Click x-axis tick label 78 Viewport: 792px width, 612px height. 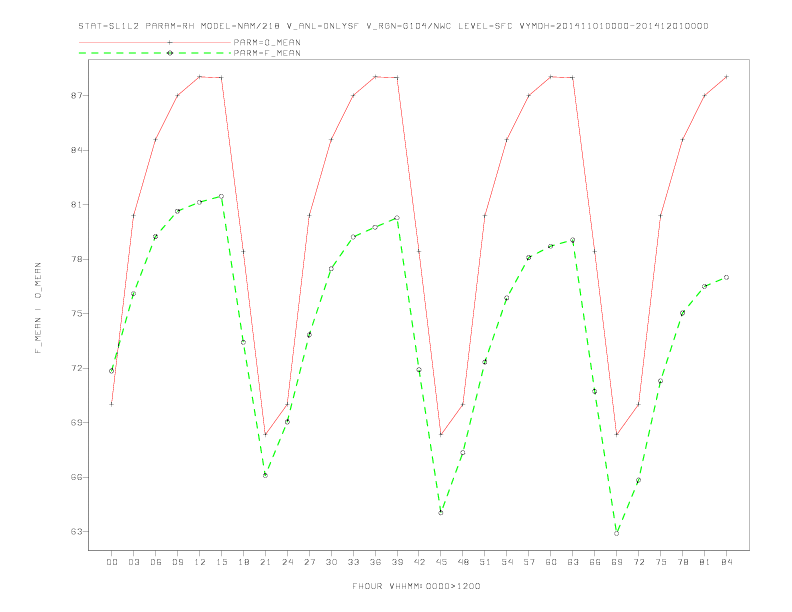[683, 562]
